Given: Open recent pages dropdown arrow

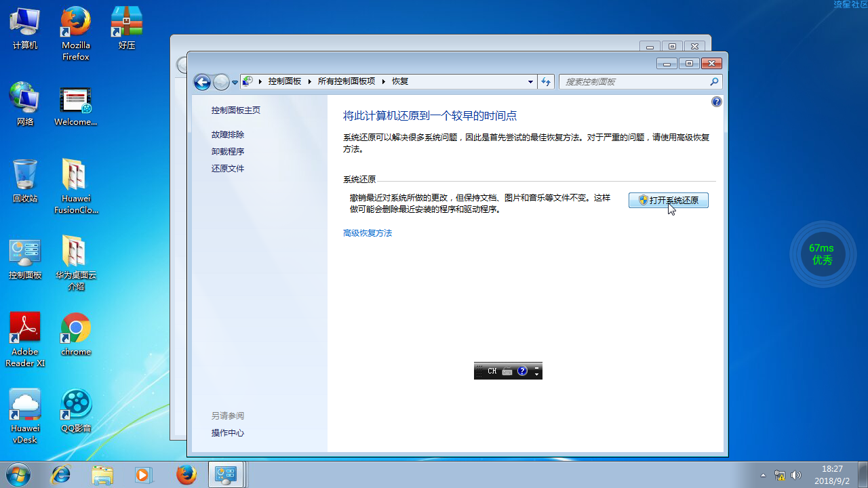Looking at the screenshot, I should point(235,82).
